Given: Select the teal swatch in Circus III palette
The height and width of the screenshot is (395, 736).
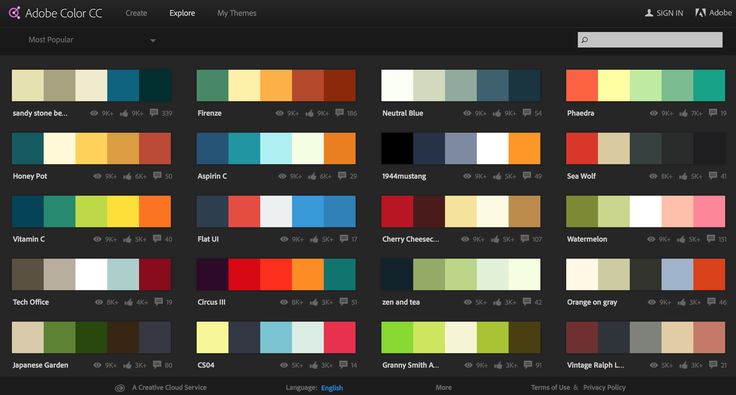Looking at the screenshot, I should (340, 274).
